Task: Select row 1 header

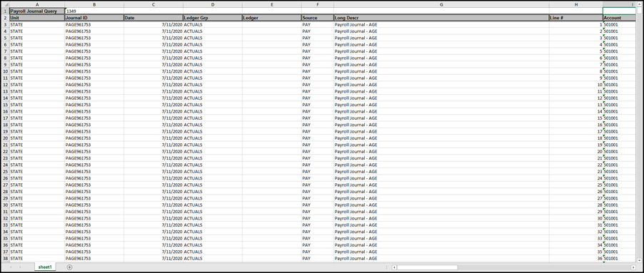Action: [6, 11]
